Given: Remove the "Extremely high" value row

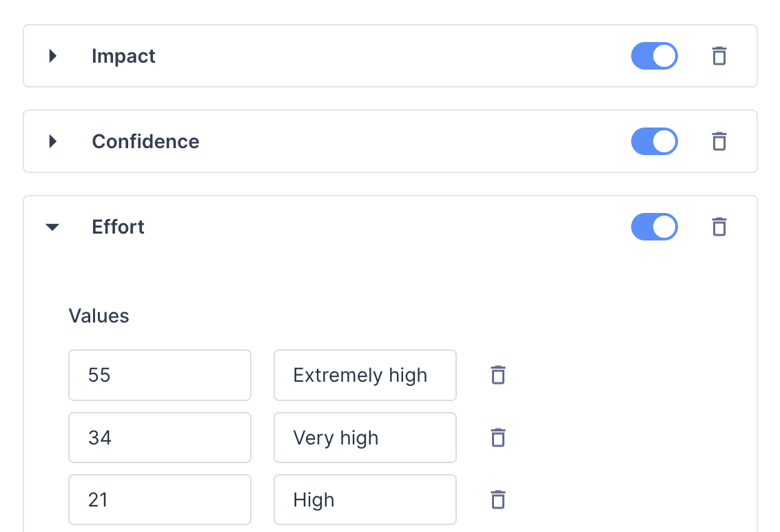Looking at the screenshot, I should tap(497, 375).
